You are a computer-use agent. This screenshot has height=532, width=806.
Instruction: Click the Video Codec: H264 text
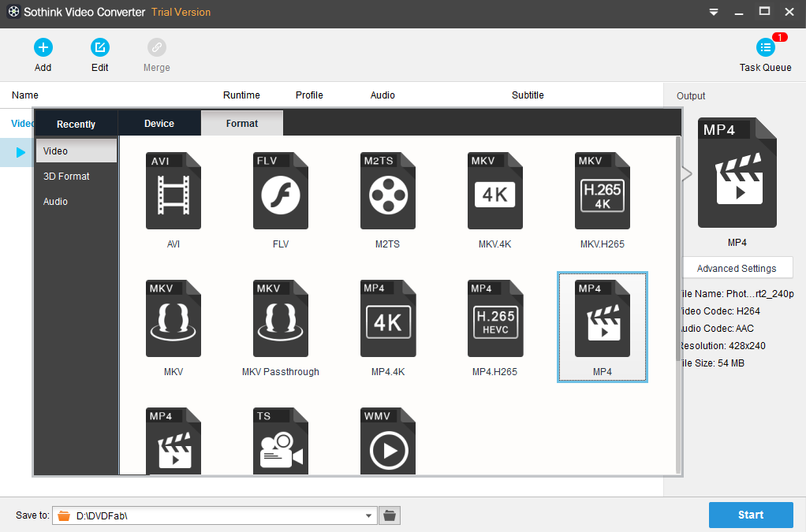click(721, 311)
